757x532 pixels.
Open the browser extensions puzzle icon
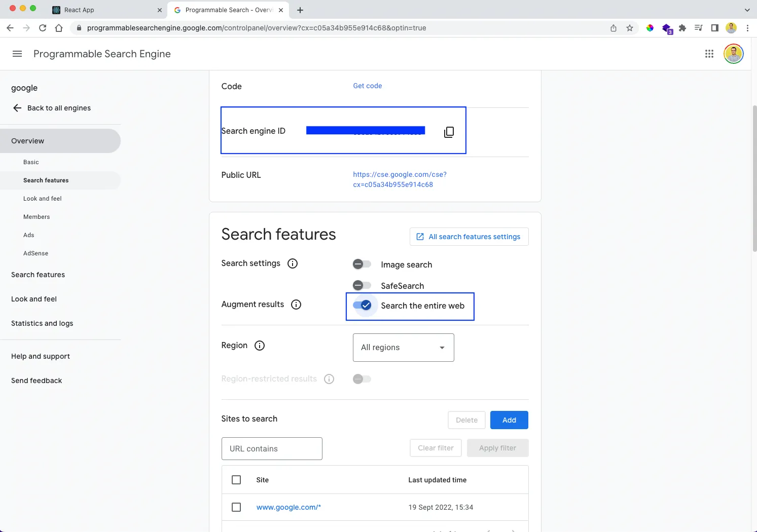tap(682, 28)
